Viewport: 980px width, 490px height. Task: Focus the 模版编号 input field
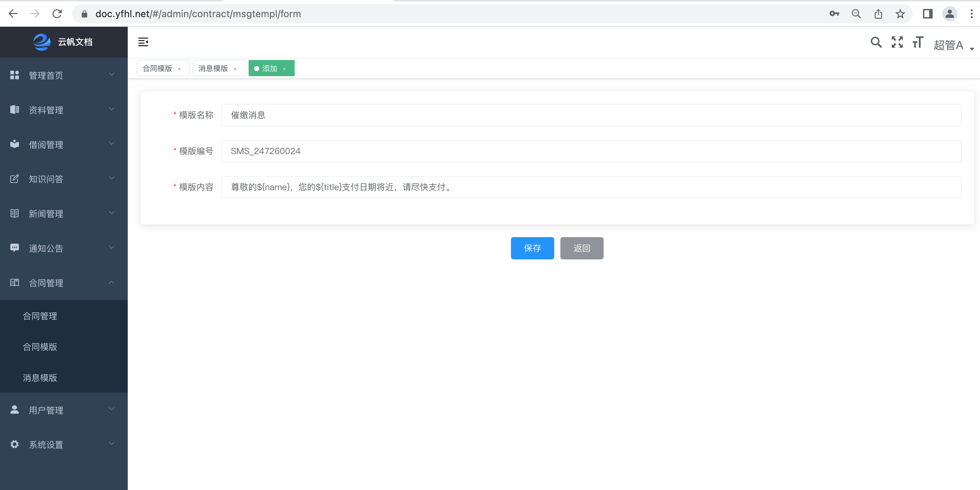[591, 151]
